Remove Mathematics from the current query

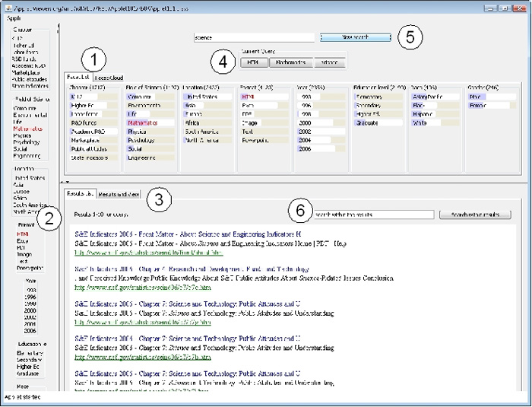click(290, 63)
